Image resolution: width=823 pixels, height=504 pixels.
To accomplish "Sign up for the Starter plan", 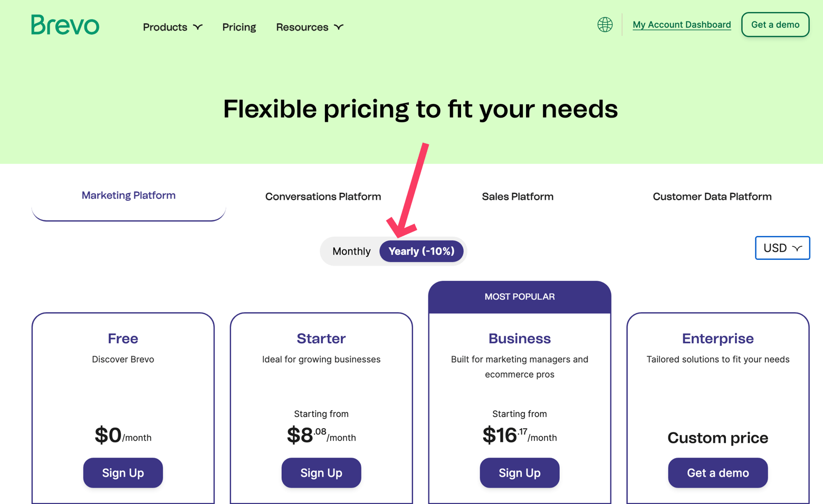I will click(x=321, y=473).
